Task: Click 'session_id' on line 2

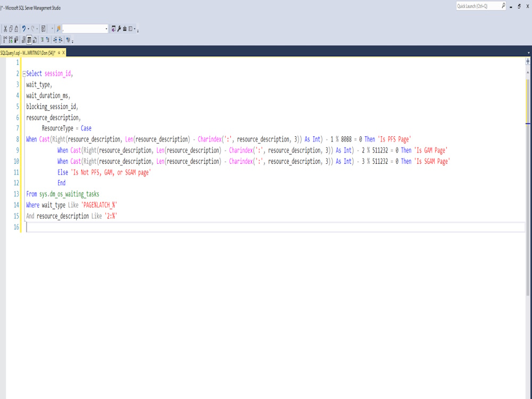Action: 57,73
